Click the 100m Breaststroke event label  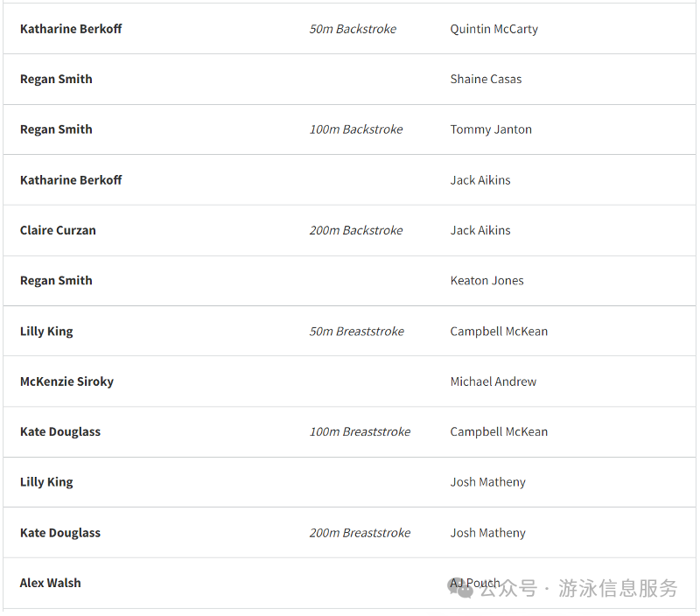click(360, 432)
